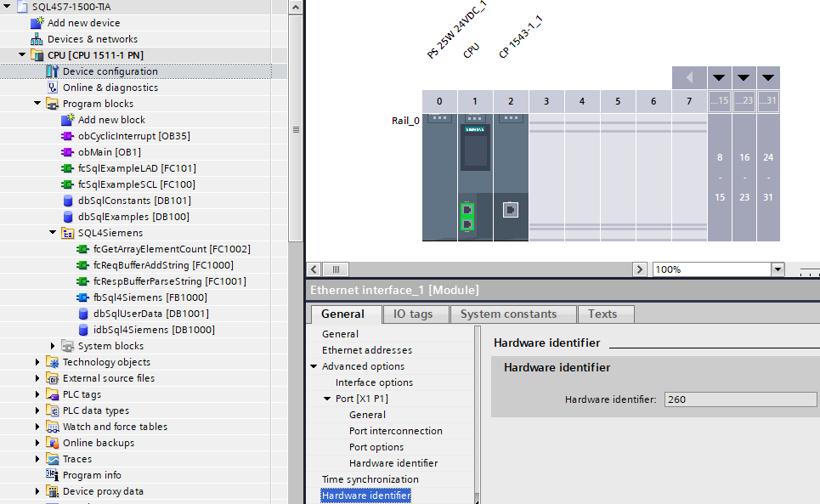The width and height of the screenshot is (820, 504).
Task: Click the fcGetArrayElementCount FC1002 icon
Action: tap(82, 249)
